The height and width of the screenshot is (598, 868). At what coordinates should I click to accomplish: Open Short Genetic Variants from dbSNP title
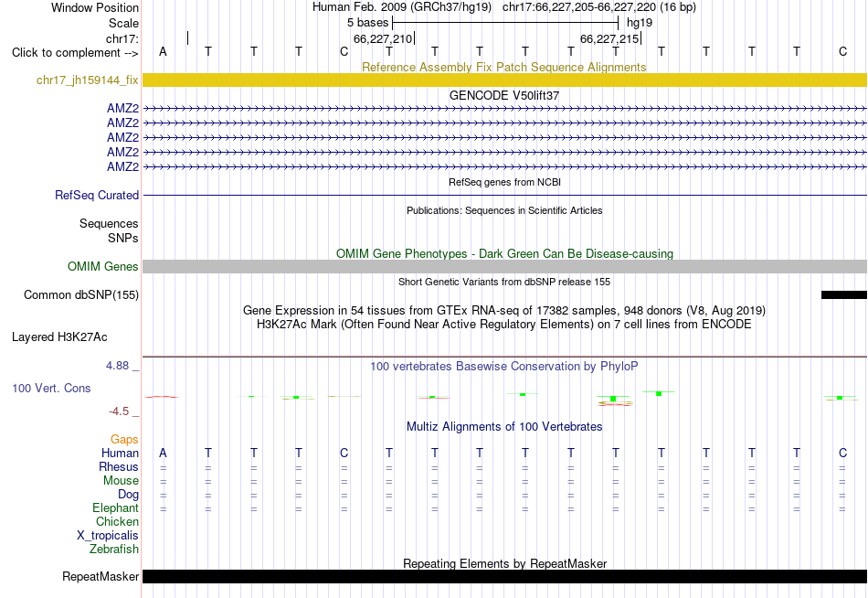point(504,282)
